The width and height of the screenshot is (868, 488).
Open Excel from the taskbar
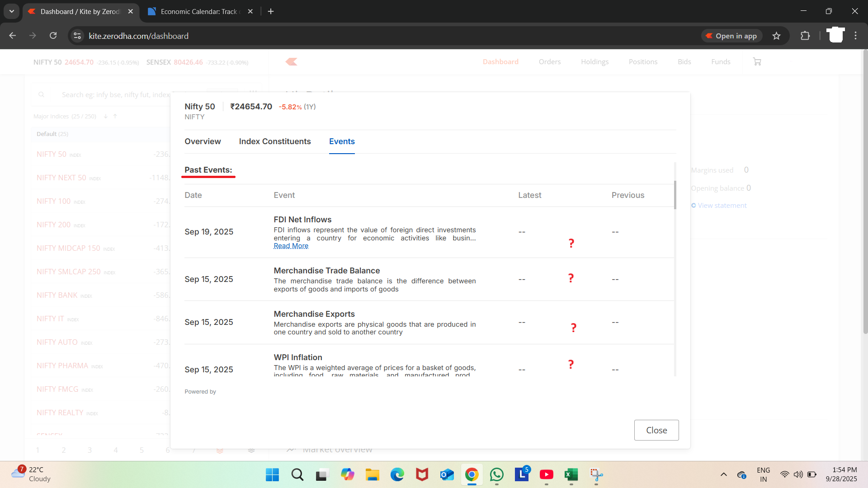(571, 474)
